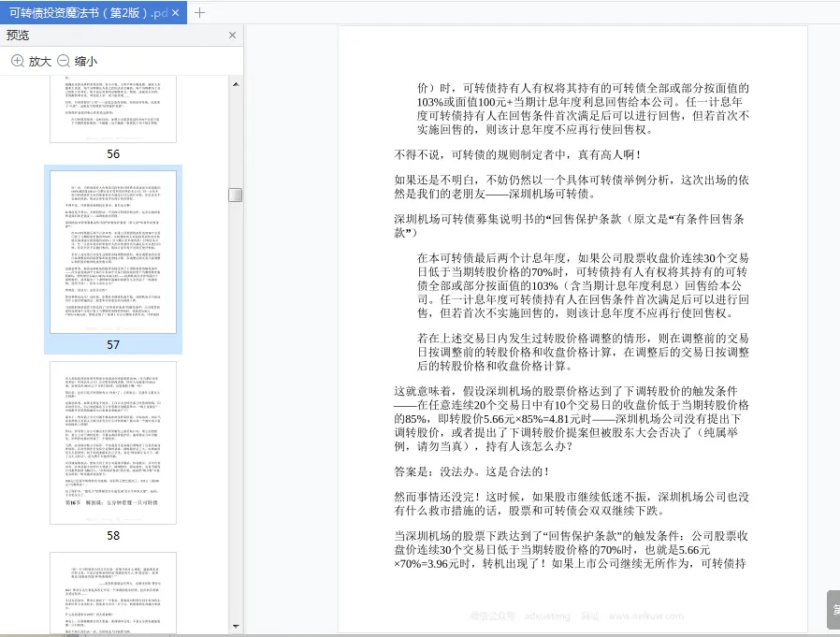
Task: Click thumbnail scrollbar down arrow
Action: [x=236, y=627]
